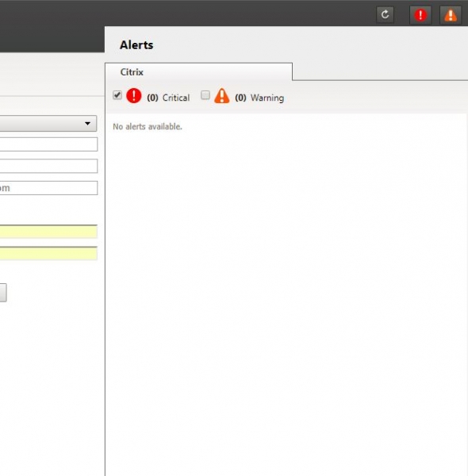The height and width of the screenshot is (476, 468).
Task: Click the upper yellow highlighted input field
Action: pyautogui.click(x=48, y=232)
